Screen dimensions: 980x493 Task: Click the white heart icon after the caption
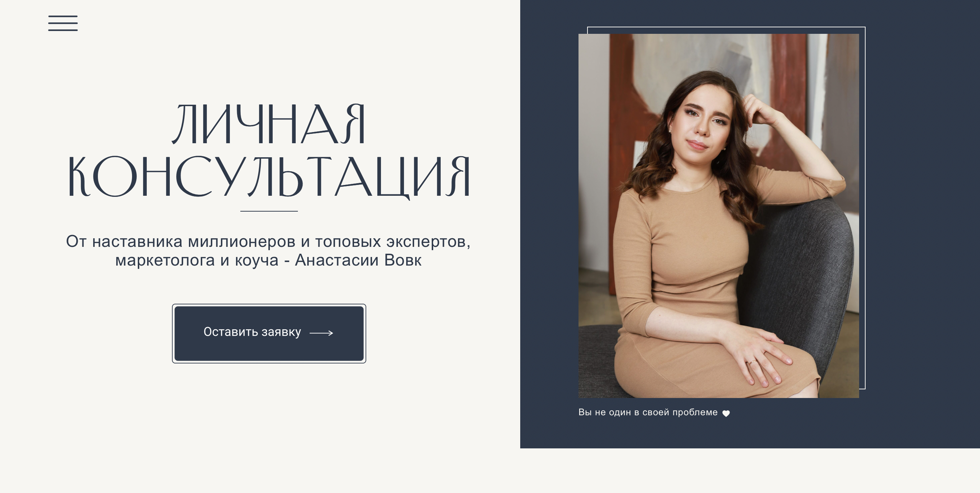(726, 413)
